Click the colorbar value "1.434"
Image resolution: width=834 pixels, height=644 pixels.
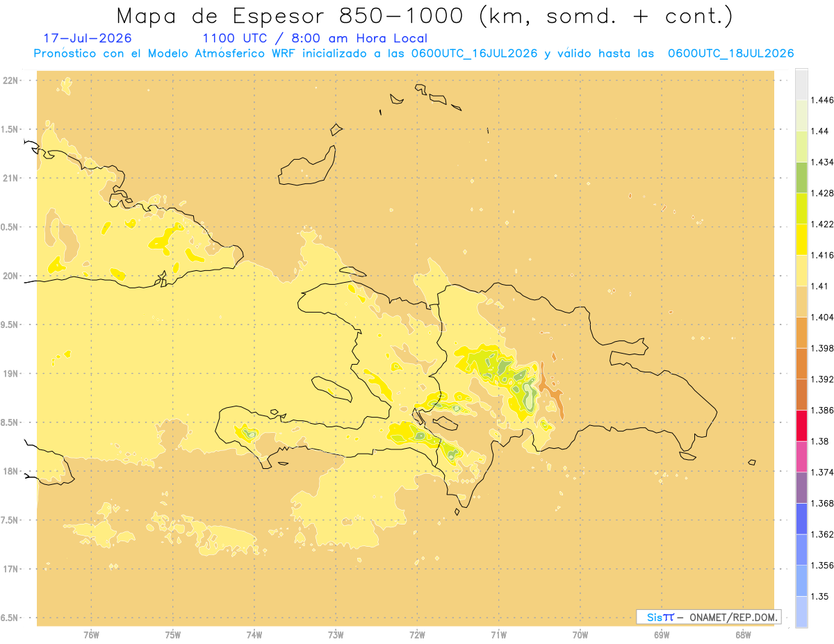[822, 162]
